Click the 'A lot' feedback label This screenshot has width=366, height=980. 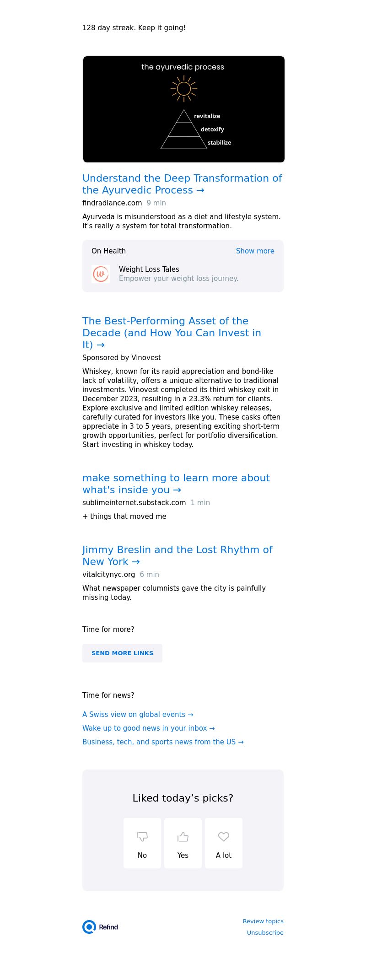click(x=224, y=856)
